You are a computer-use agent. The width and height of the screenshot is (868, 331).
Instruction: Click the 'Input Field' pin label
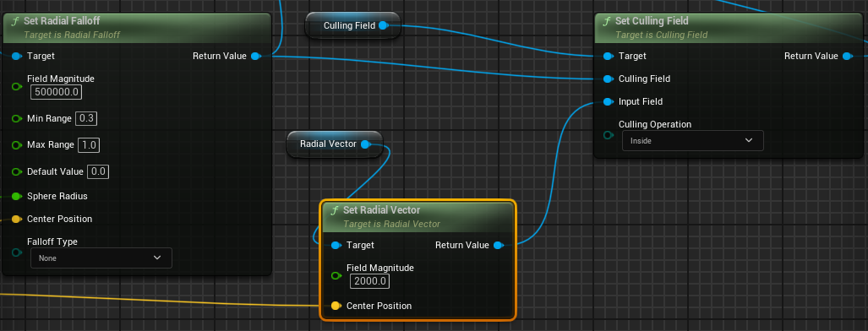tap(641, 102)
